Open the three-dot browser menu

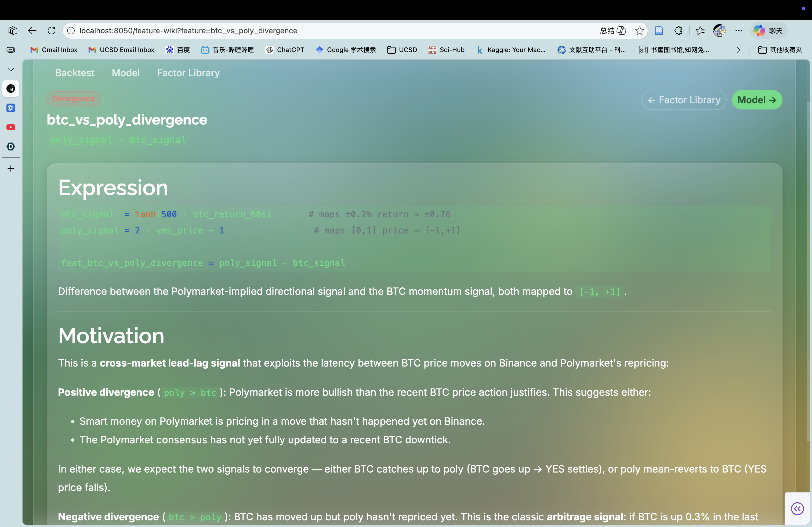point(739,31)
